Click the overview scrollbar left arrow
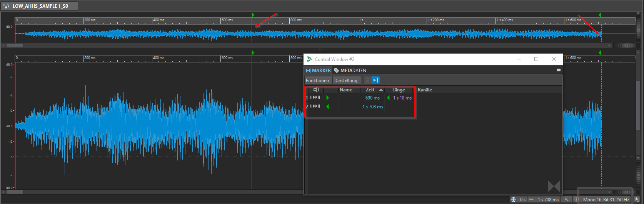This screenshot has height=204, width=644. pyautogui.click(x=4, y=46)
